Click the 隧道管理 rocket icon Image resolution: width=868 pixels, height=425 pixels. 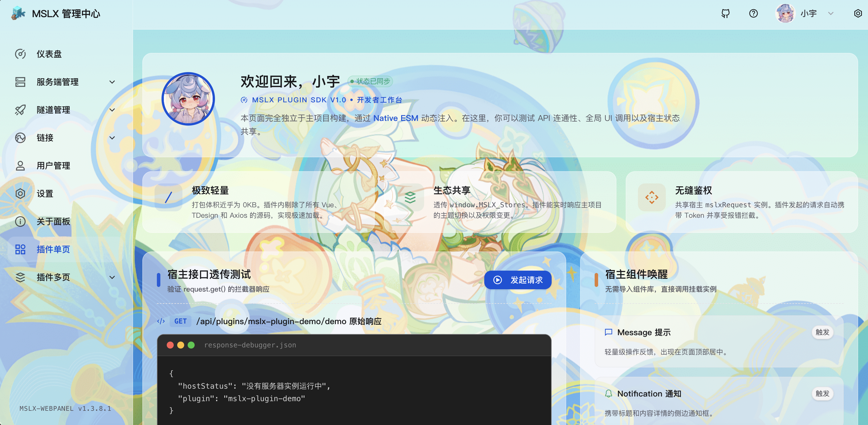tap(20, 110)
